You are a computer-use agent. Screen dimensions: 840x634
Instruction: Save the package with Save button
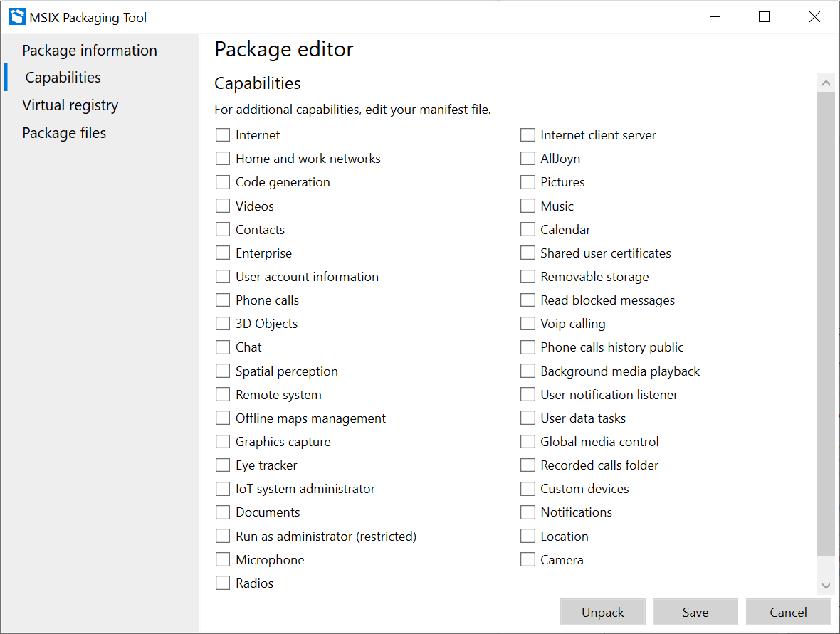(x=695, y=612)
